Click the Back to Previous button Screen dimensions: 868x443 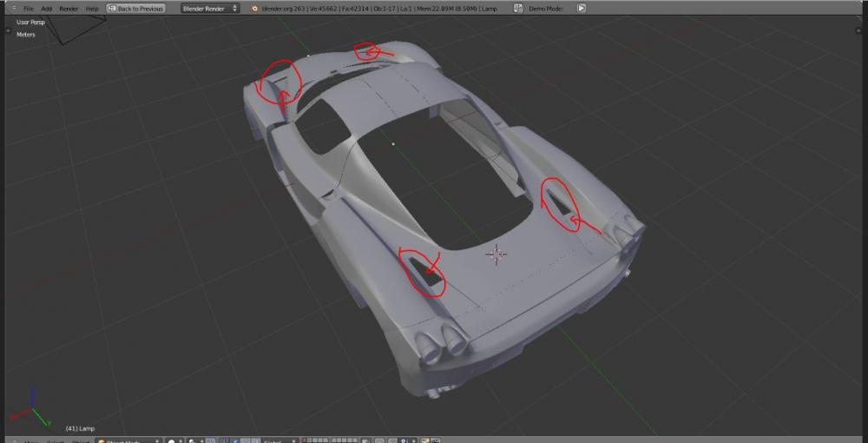pyautogui.click(x=135, y=9)
